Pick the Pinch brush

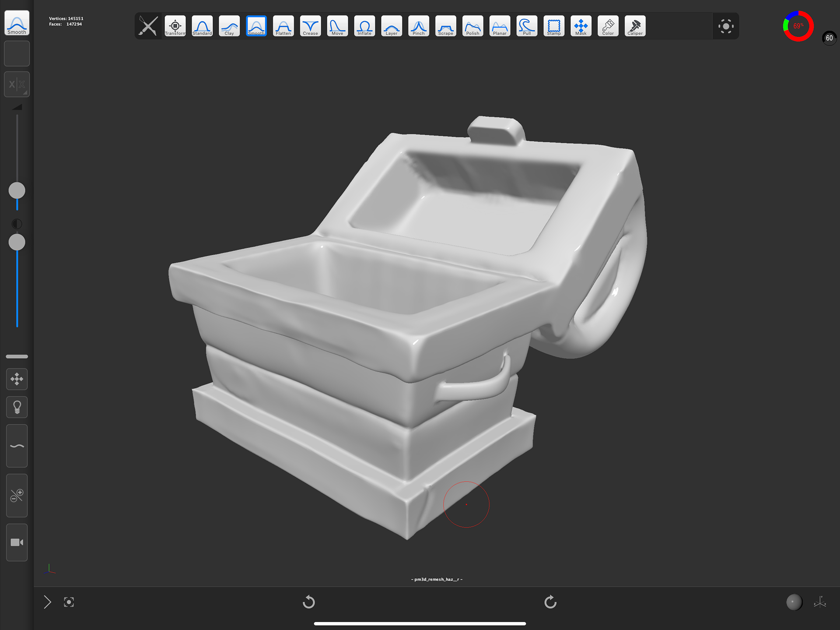pos(418,26)
